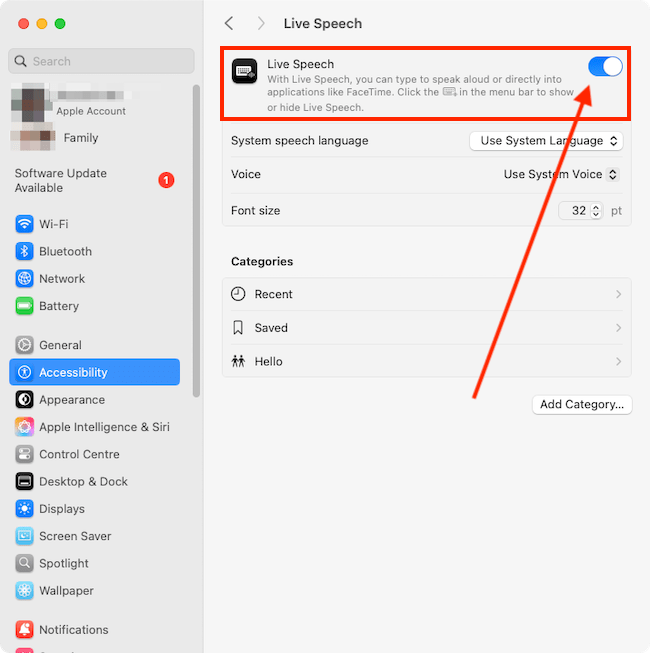Click the red update badge
Viewport: 650px width, 653px height.
(166, 180)
